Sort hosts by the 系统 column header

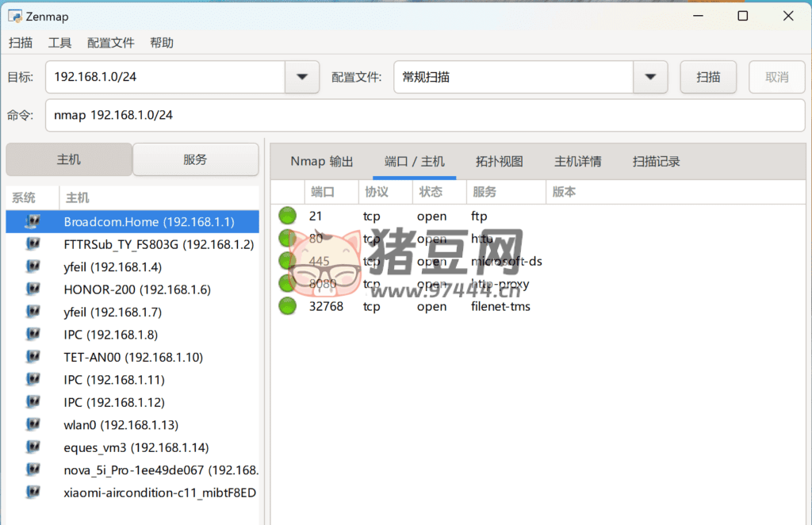point(33,197)
